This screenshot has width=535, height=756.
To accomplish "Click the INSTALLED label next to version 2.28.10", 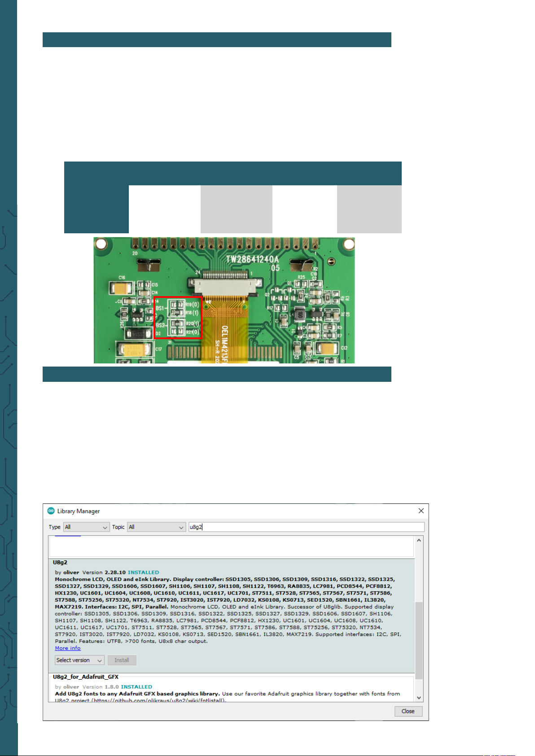I will [x=143, y=572].
